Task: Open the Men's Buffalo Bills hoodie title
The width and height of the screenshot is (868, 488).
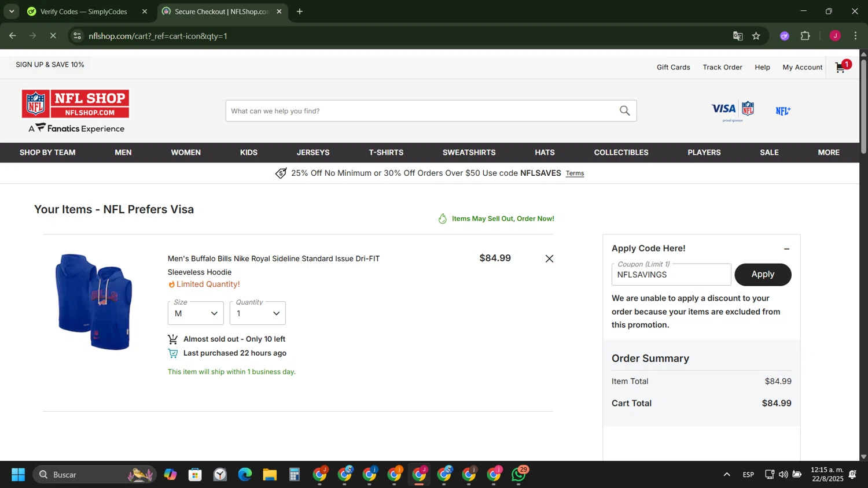Action: click(x=274, y=265)
